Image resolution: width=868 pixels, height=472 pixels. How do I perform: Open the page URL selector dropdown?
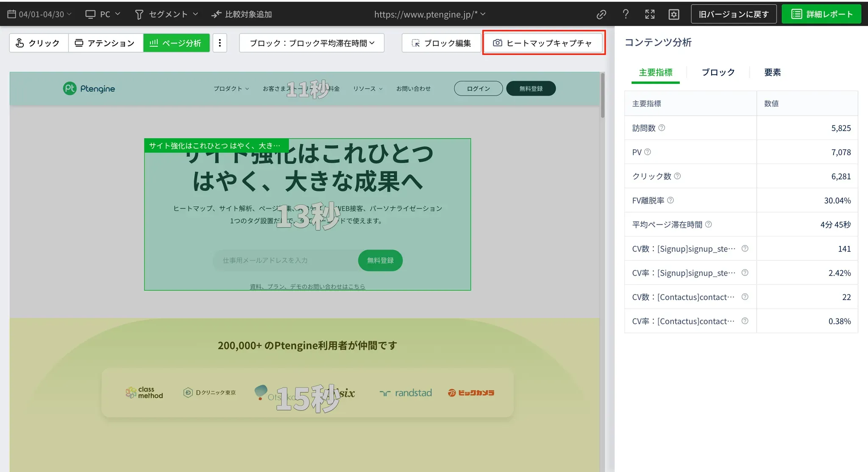pyautogui.click(x=430, y=14)
